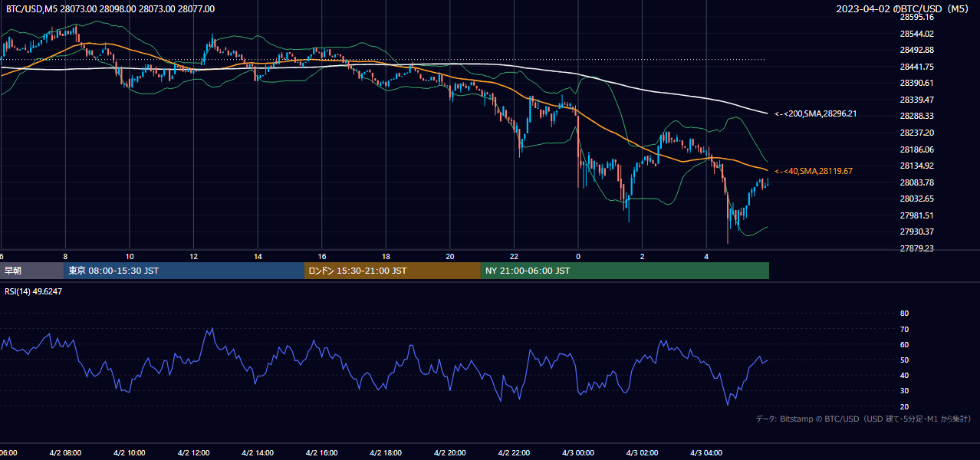The width and height of the screenshot is (980, 460).
Task: Click the 4/2 18:00 date axis label
Action: [386, 453]
